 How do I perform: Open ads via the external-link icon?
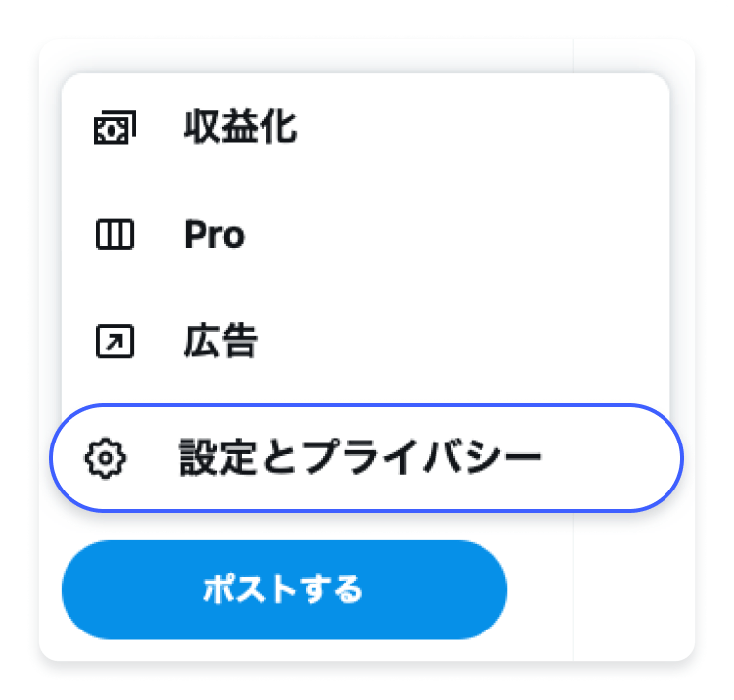pyautogui.click(x=115, y=342)
